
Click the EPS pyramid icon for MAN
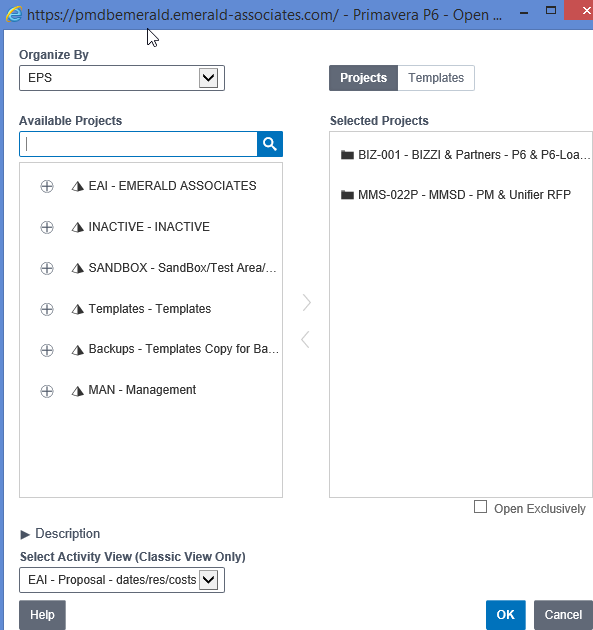(x=78, y=391)
